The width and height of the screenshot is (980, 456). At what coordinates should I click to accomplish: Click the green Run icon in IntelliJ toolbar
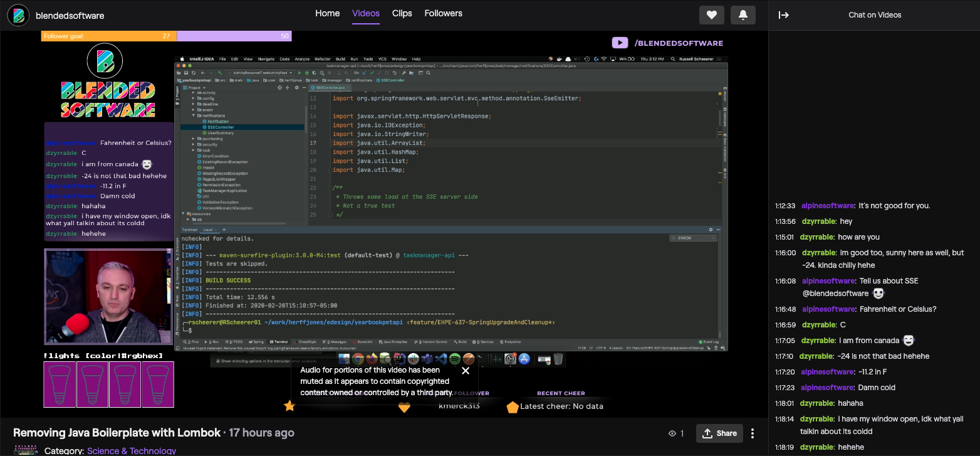pyautogui.click(x=300, y=73)
